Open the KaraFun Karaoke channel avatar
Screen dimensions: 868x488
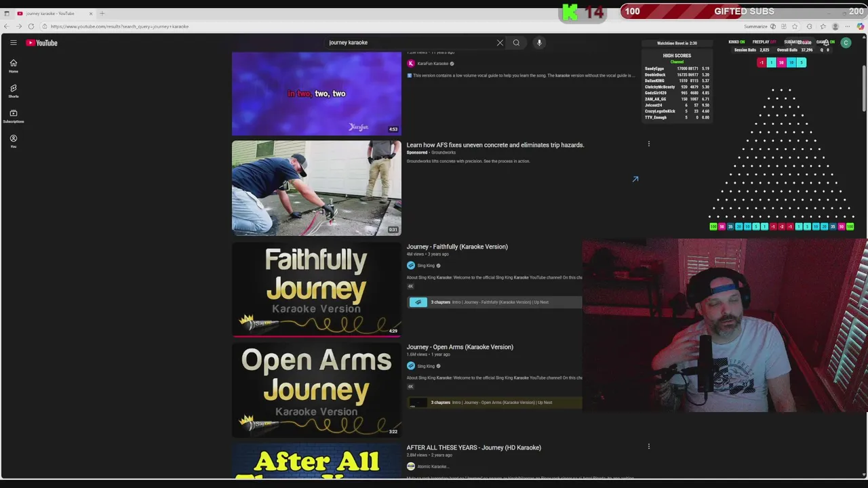(410, 63)
